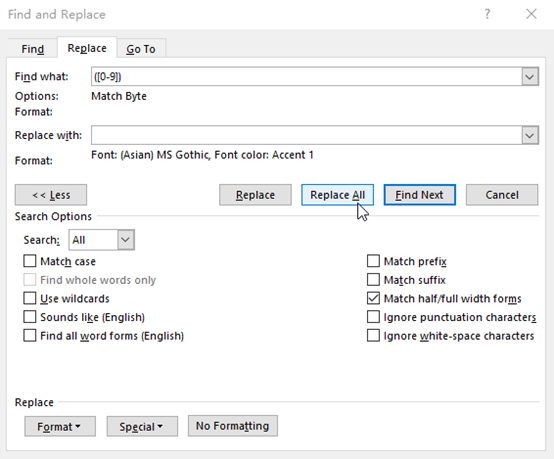Viewport: 554px width, 459px height.
Task: Open the Search direction dropdown
Action: click(102, 240)
